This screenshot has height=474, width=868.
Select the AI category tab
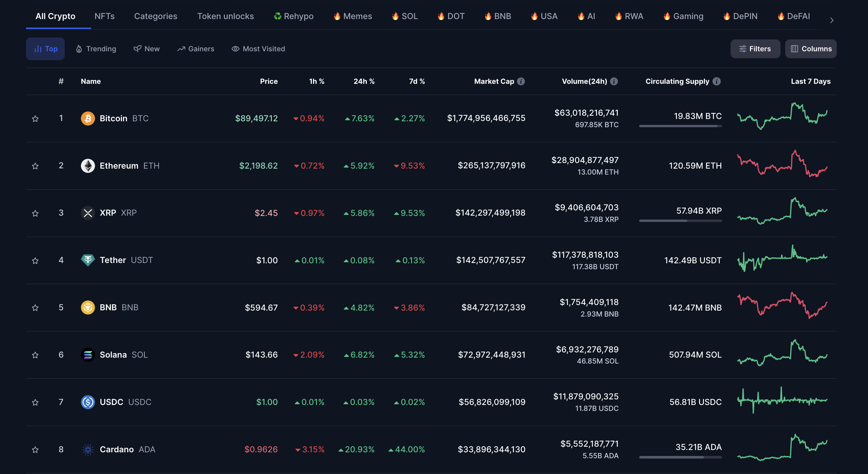tap(586, 16)
